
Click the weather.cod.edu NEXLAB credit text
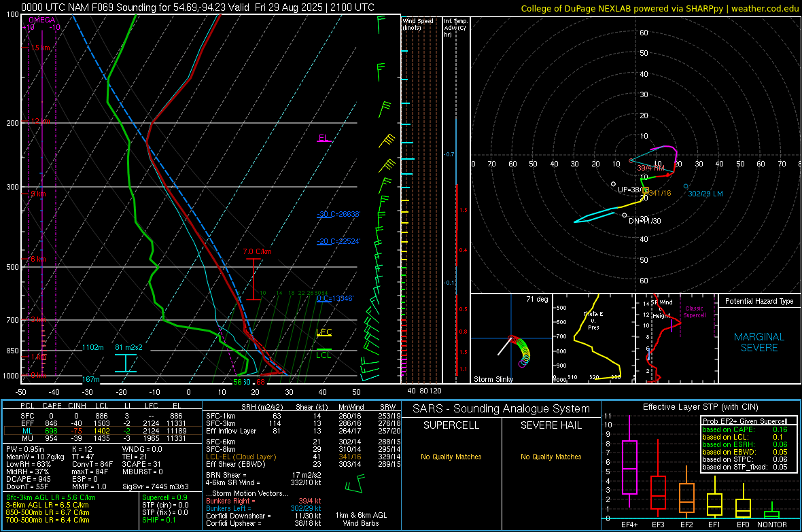pos(660,8)
